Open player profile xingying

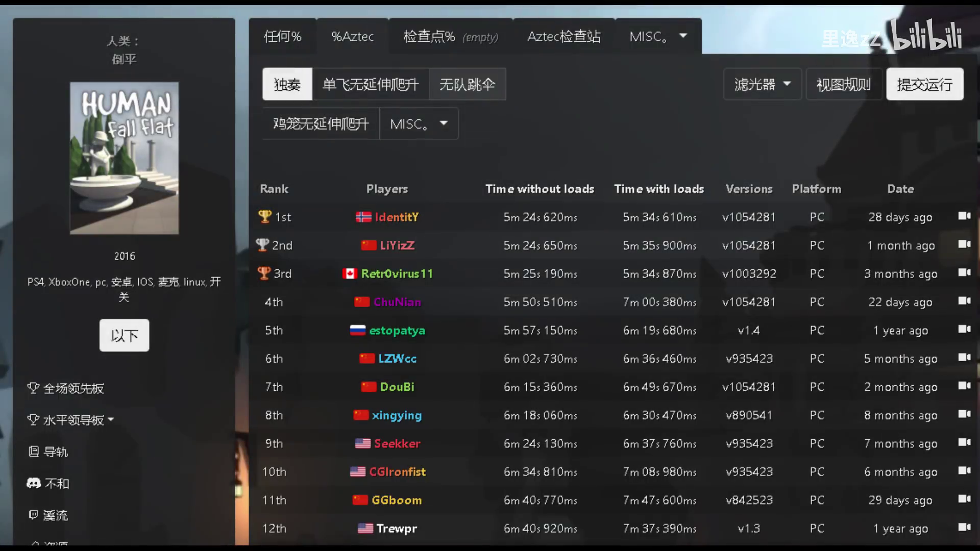click(397, 415)
